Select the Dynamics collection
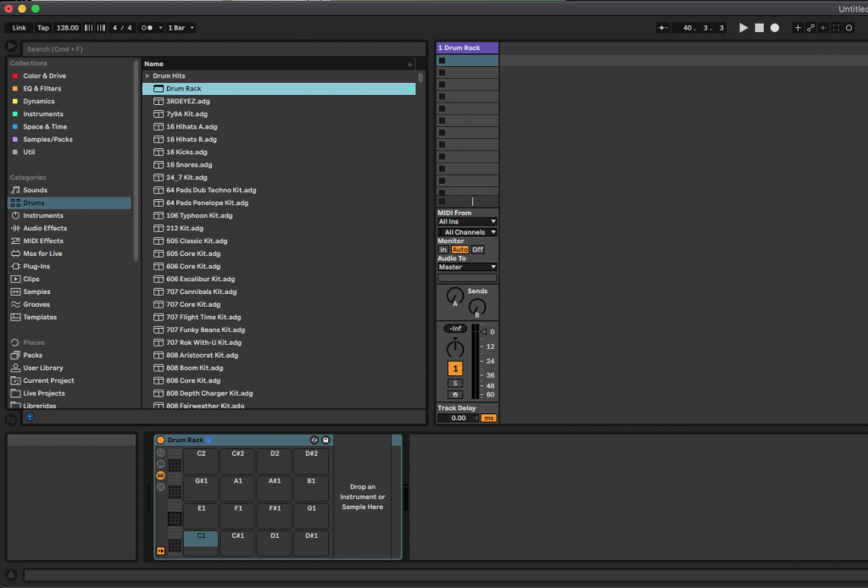The height and width of the screenshot is (588, 868). (x=39, y=101)
